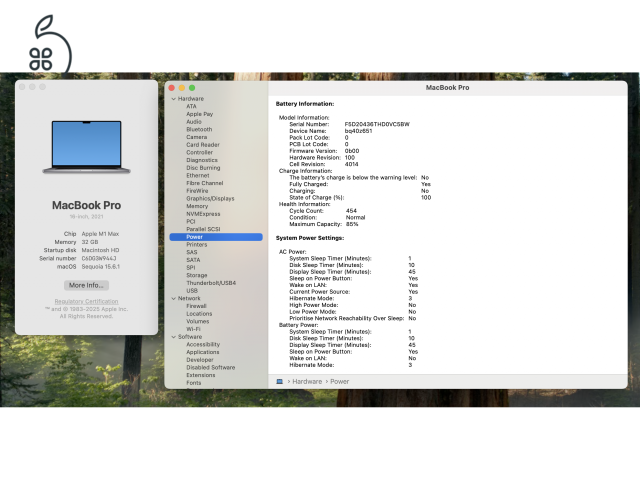Viewport: 640px width, 480px height.
Task: Click Power in the bottom path bar
Action: tap(340, 382)
